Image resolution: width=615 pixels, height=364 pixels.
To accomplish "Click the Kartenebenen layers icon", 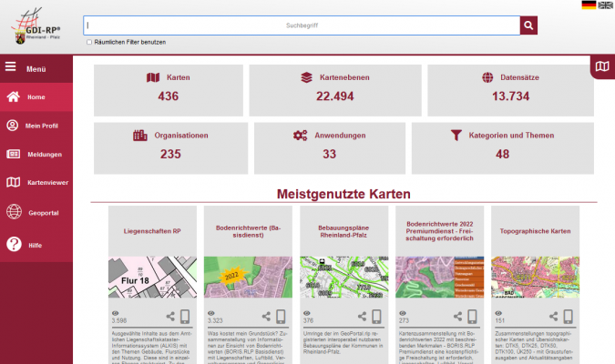I will [307, 77].
